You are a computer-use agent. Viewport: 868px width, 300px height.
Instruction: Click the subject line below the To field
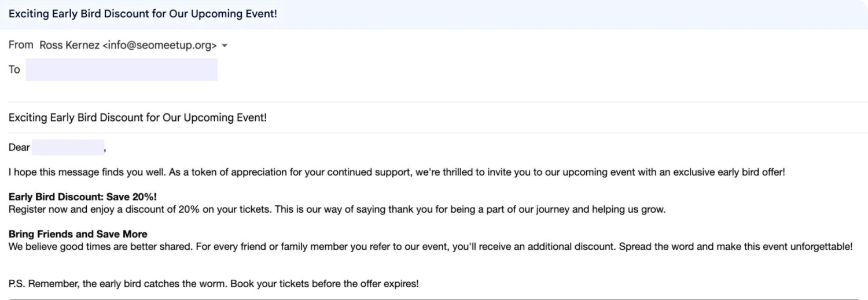(x=137, y=118)
